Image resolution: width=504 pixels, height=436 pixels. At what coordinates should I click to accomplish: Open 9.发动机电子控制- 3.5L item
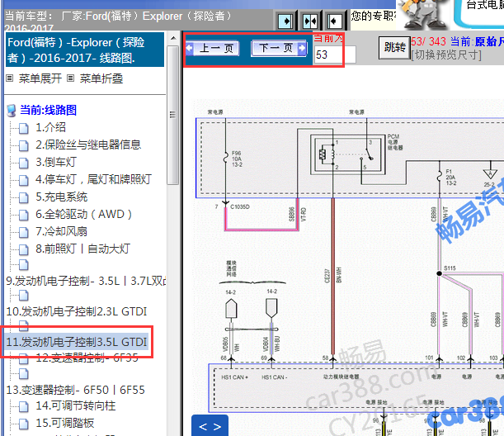86,281
